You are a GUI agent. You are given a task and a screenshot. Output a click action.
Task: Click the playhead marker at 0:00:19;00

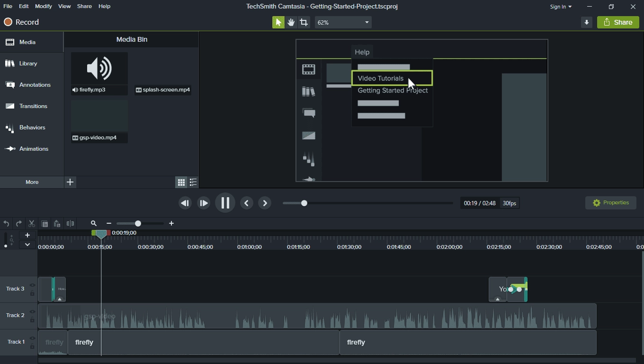(x=101, y=234)
